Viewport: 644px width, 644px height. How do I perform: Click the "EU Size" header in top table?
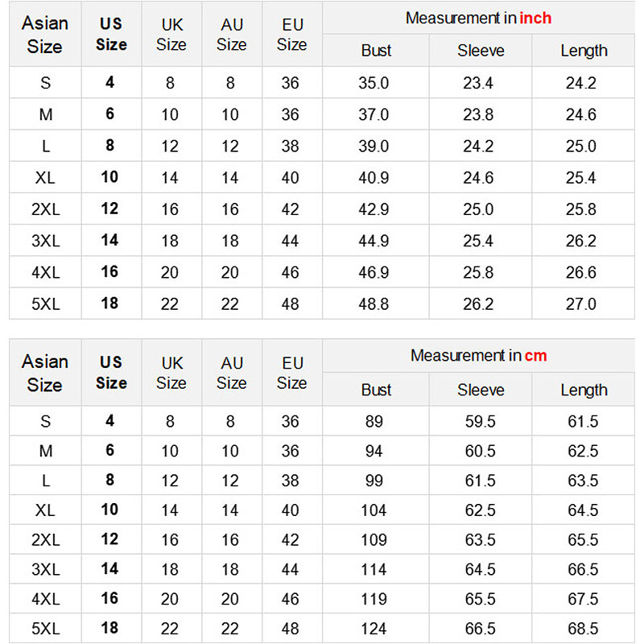click(291, 35)
